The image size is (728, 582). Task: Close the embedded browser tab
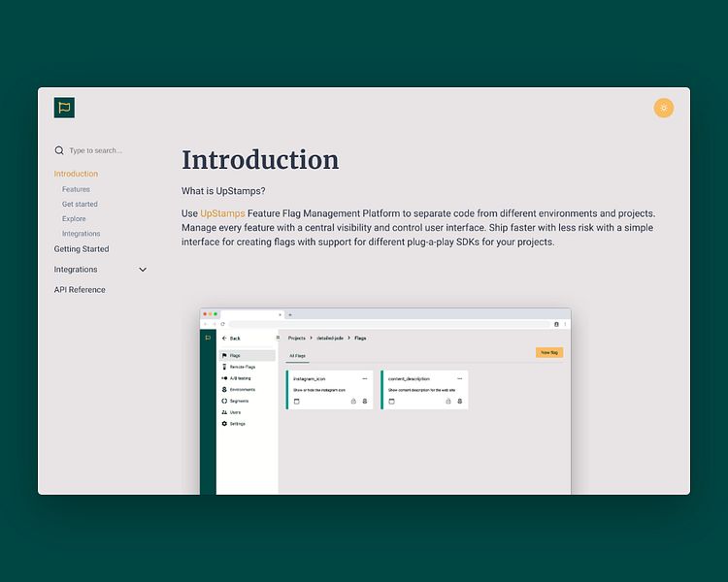click(280, 314)
